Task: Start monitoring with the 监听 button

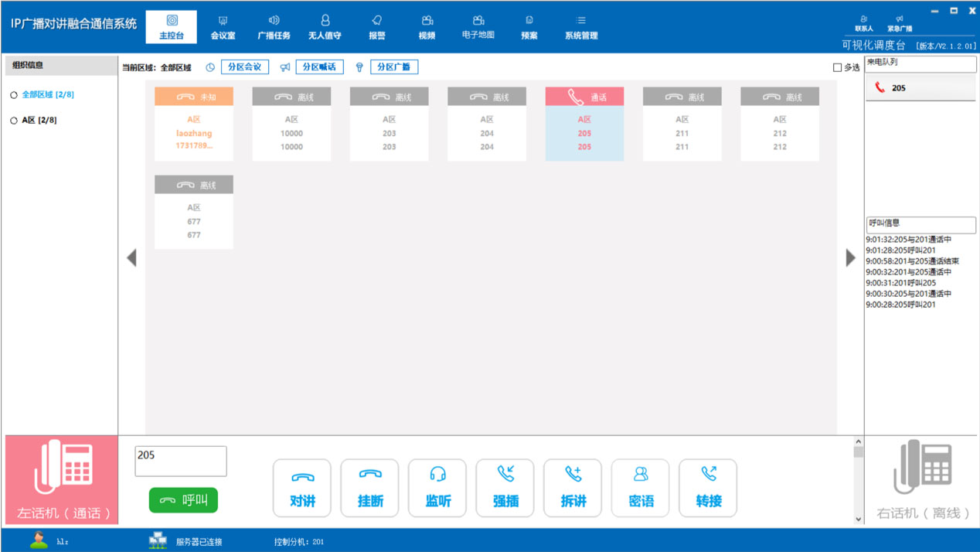Action: pos(437,488)
